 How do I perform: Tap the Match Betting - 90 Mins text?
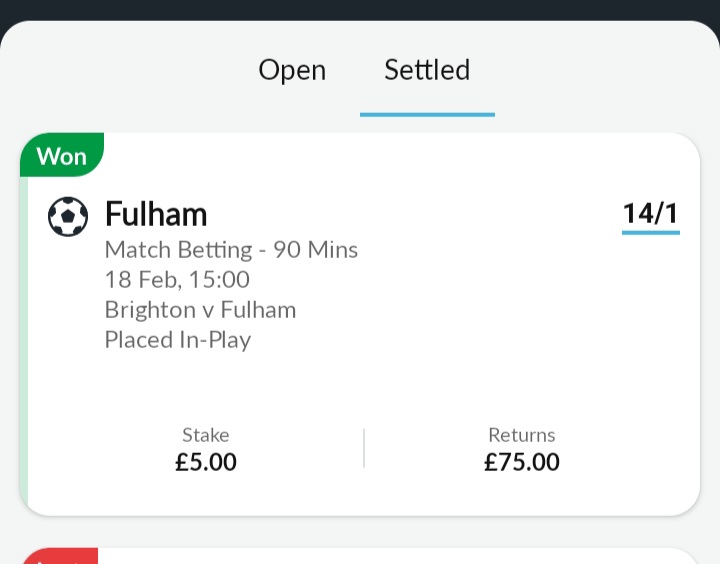[231, 250]
